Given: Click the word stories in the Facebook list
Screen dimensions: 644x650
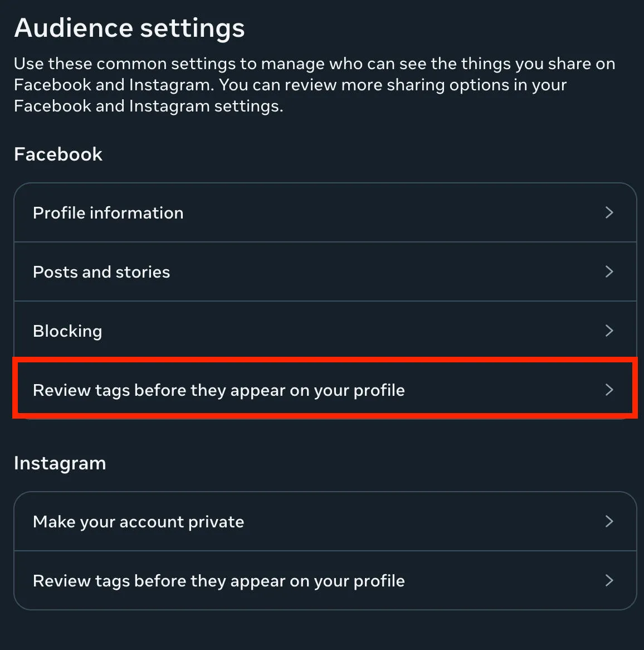Looking at the screenshot, I should coord(143,273).
